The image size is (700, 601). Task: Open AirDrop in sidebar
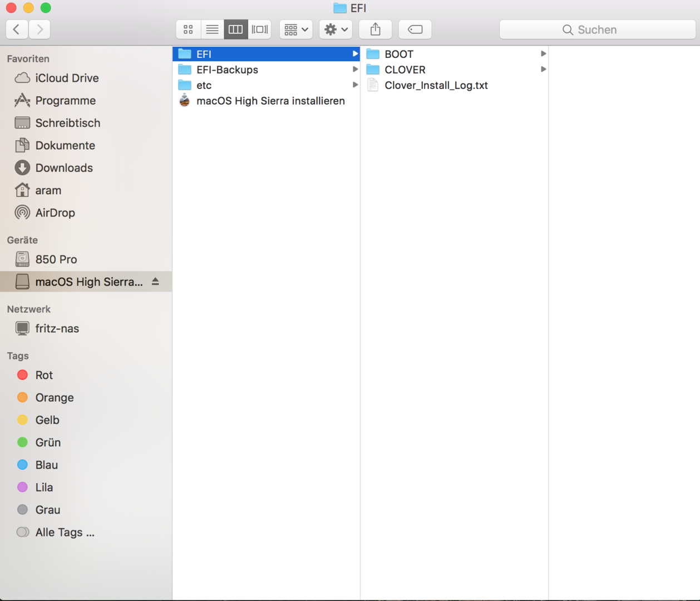click(x=86, y=213)
